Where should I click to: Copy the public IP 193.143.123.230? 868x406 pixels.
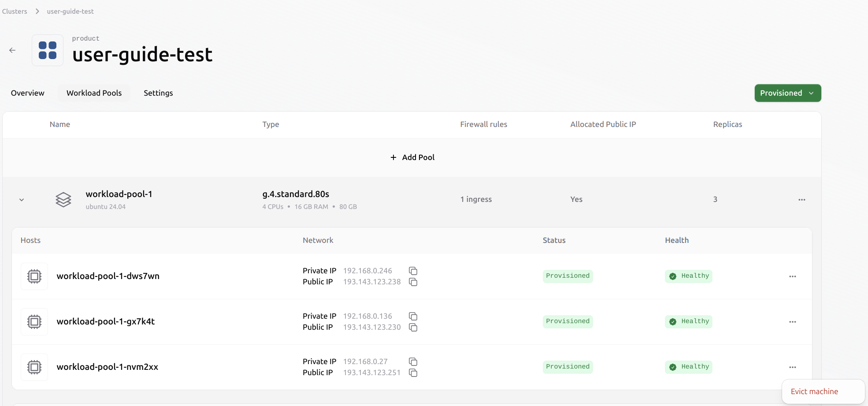(x=413, y=327)
